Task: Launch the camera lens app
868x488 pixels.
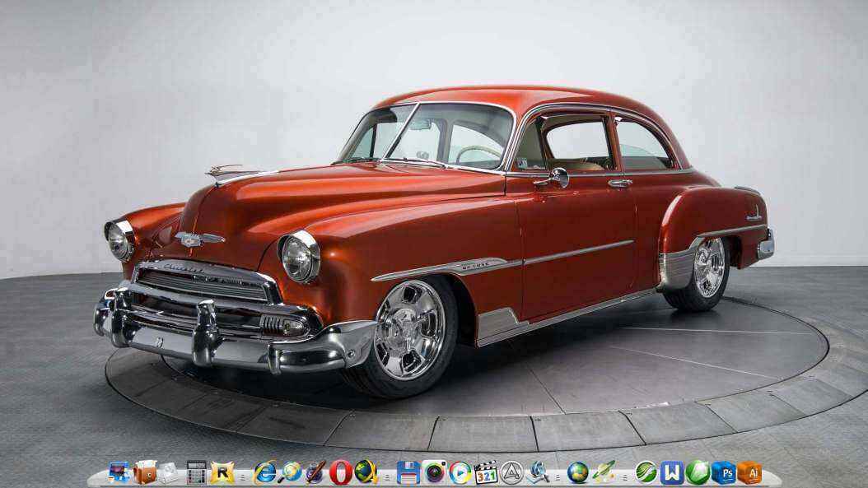Action: pyautogui.click(x=435, y=472)
